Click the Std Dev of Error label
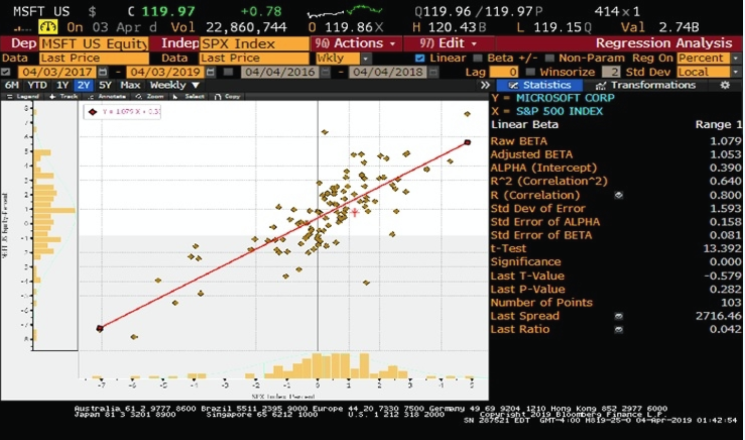The height and width of the screenshot is (440, 745). click(538, 209)
